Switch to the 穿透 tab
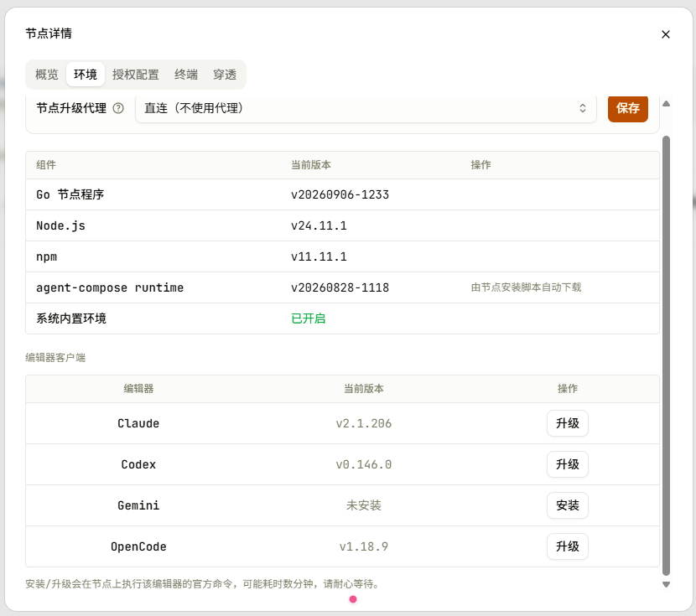Screen dimensions: 696x616 tap(224, 75)
